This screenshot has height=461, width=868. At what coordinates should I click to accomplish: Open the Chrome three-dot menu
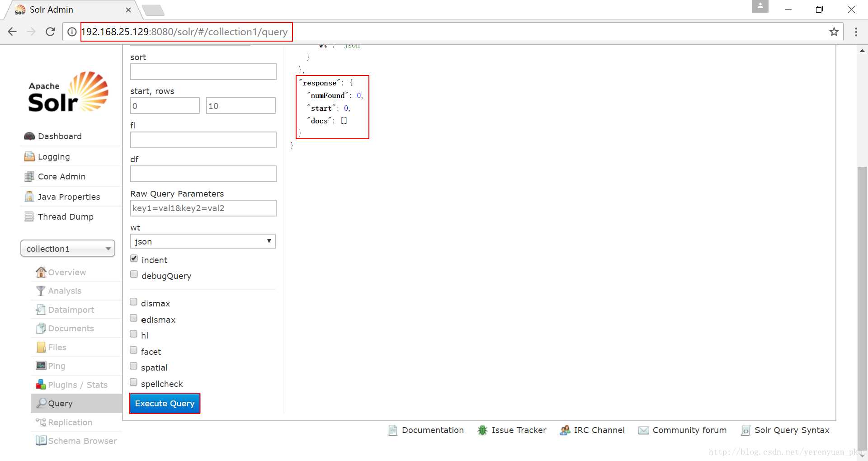pyautogui.click(x=856, y=32)
